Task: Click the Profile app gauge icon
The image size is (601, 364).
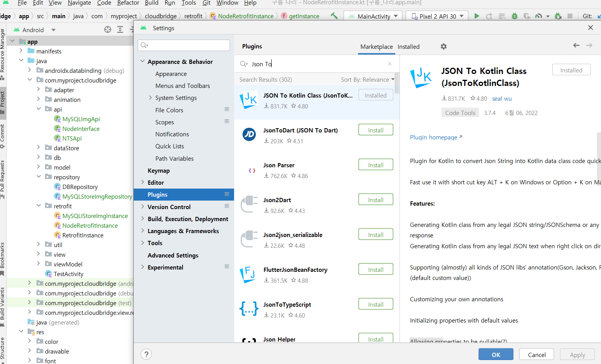Action: point(539,16)
